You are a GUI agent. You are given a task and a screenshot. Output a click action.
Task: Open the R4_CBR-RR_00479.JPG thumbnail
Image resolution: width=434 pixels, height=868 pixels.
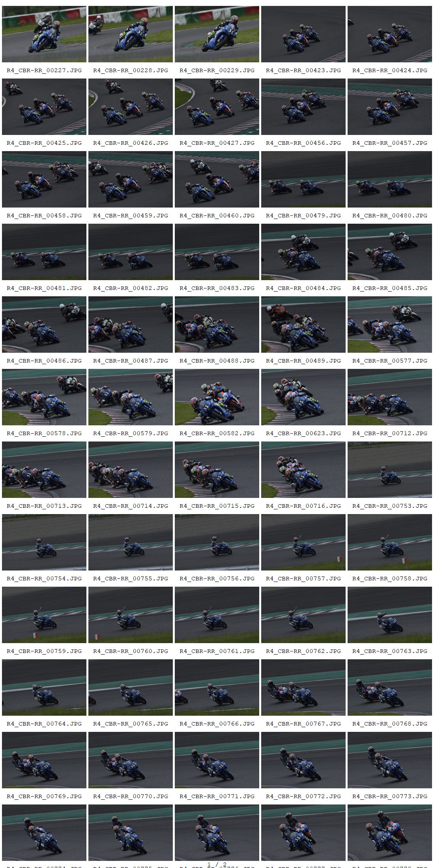pos(303,179)
